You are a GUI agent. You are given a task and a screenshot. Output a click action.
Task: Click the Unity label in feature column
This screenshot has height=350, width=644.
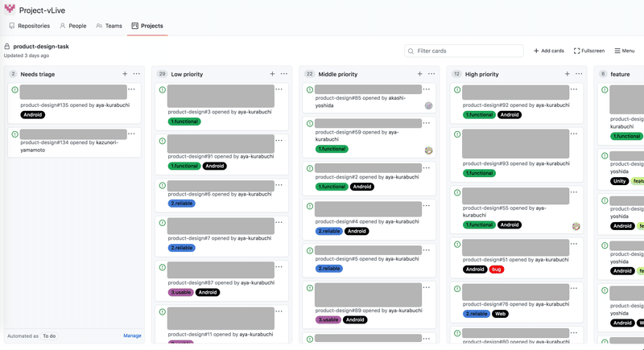(619, 181)
